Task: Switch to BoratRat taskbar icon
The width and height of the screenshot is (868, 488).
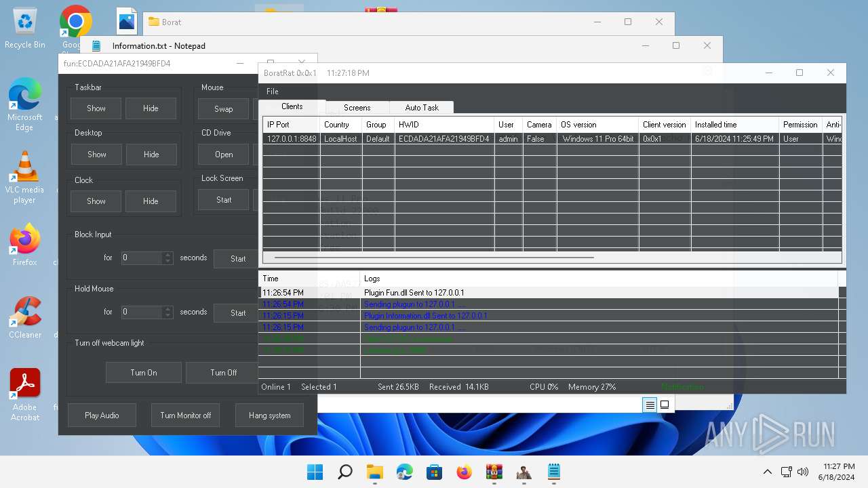Action: coord(524,472)
